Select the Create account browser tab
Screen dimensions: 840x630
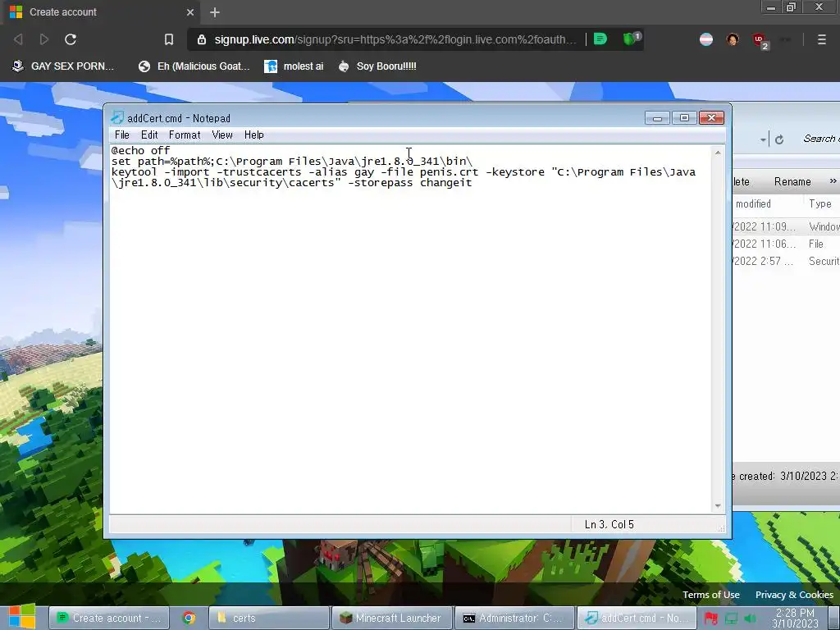pyautogui.click(x=102, y=11)
